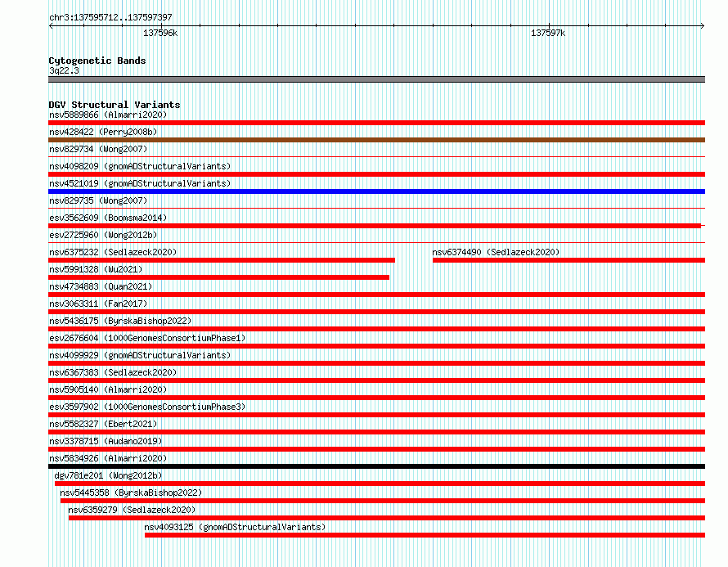This screenshot has width=728, height=567.
Task: Open the nsv5905140 (Almarri2020) variant
Action: coord(108,389)
